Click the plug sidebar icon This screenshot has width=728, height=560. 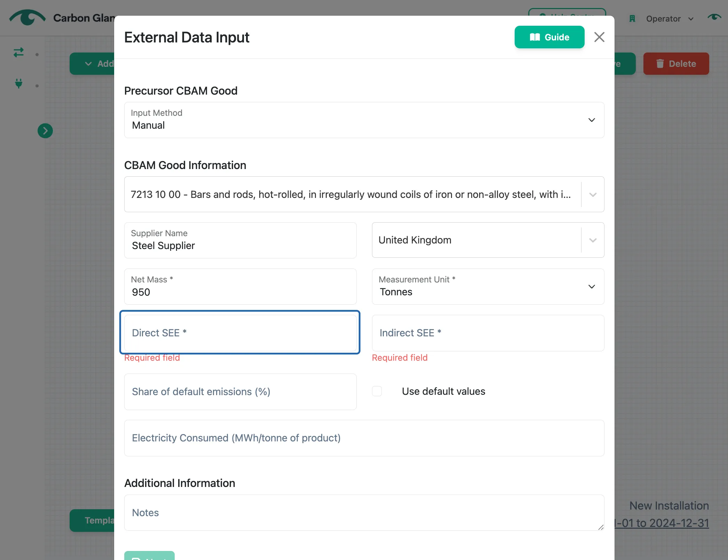tap(19, 83)
